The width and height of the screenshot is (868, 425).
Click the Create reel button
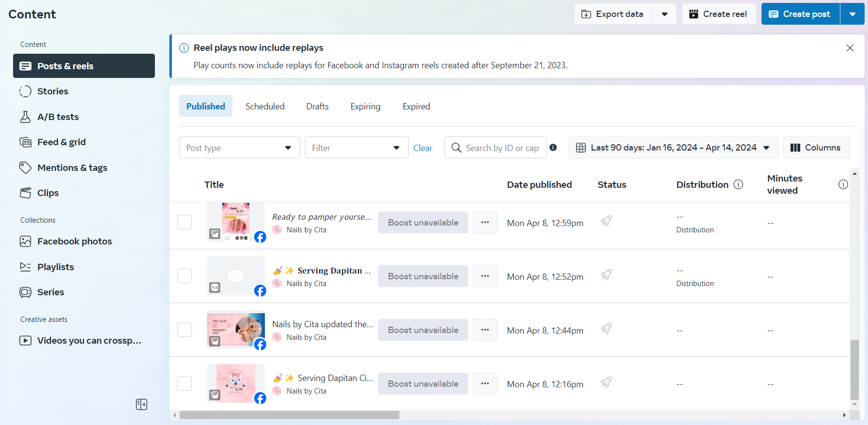click(x=718, y=14)
